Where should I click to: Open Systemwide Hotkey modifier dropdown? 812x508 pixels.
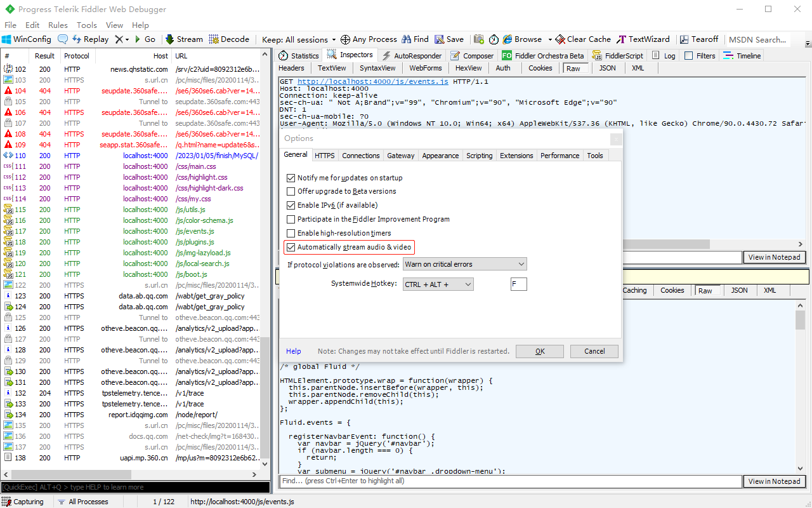click(x=438, y=284)
